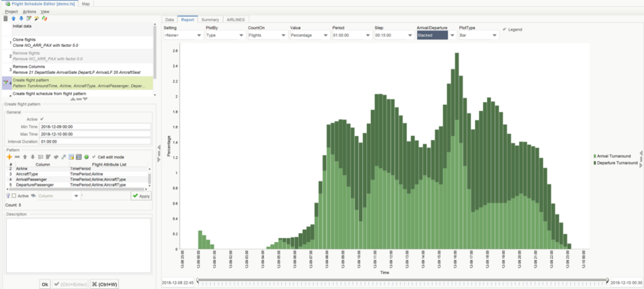Click the time range slider below chart
This screenshot has width=644, height=289.
[401, 281]
